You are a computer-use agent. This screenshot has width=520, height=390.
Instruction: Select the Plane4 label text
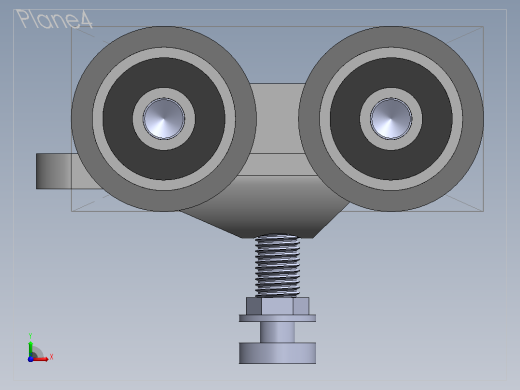tap(54, 19)
